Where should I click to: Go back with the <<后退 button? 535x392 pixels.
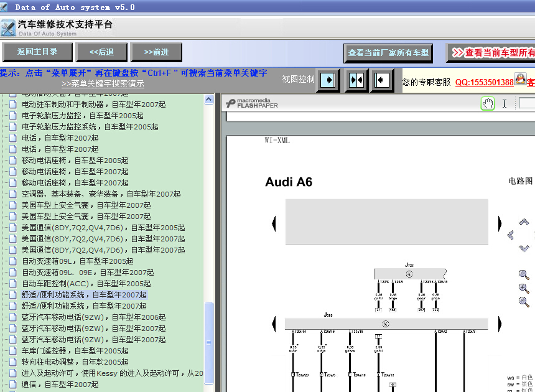pyautogui.click(x=101, y=52)
